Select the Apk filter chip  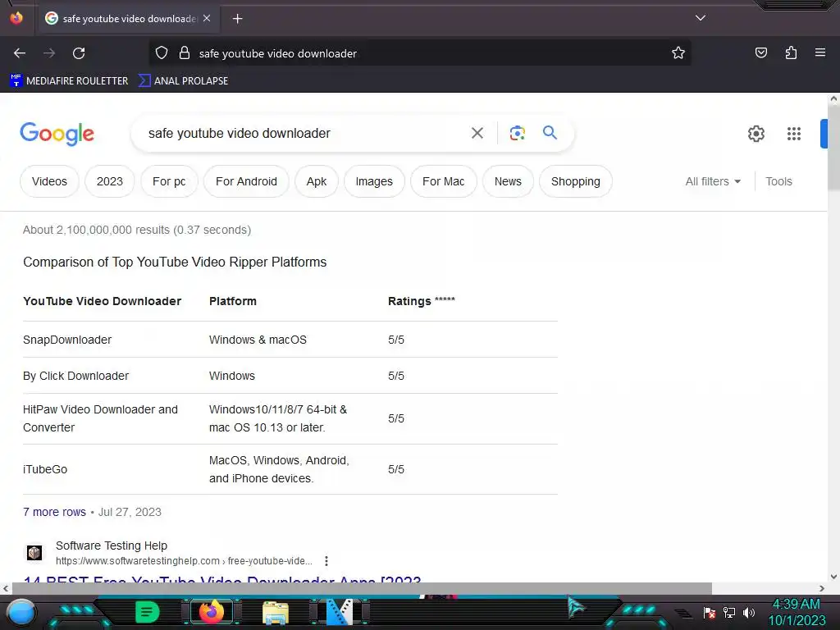point(317,181)
